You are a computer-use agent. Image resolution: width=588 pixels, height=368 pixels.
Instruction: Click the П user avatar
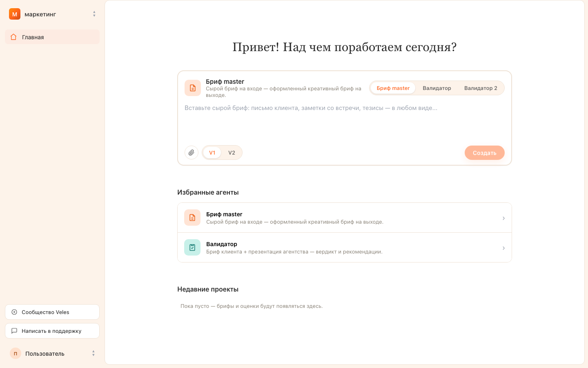pos(16,353)
